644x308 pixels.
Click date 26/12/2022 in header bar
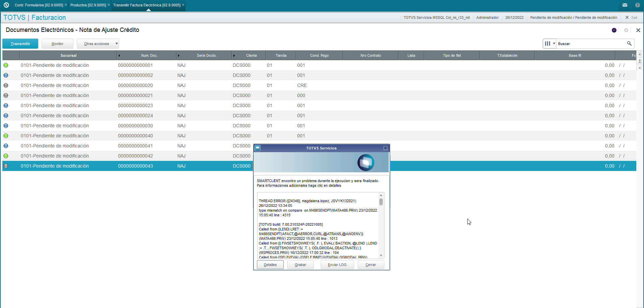514,17
